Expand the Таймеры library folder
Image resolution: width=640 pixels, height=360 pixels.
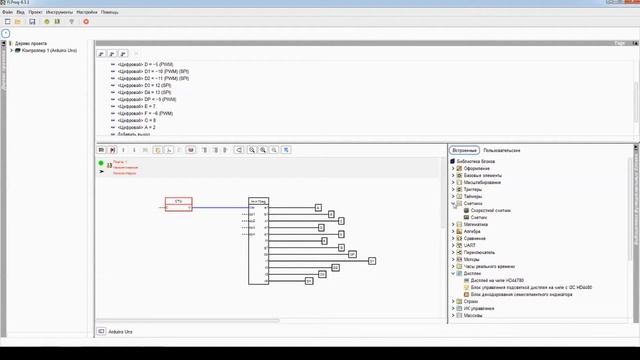click(453, 196)
